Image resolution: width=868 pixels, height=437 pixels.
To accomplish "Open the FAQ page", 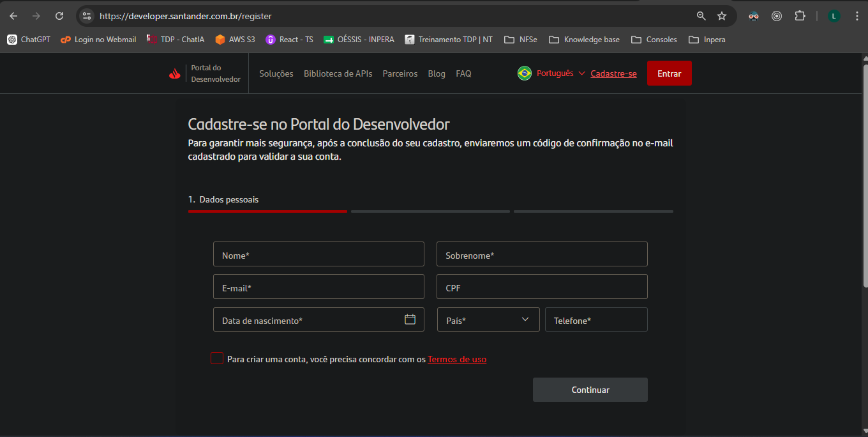I will coord(463,73).
